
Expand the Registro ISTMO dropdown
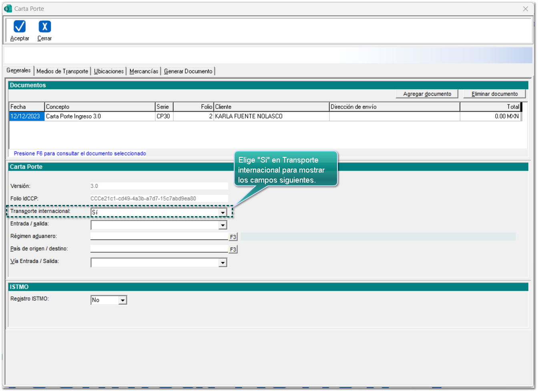click(x=122, y=300)
